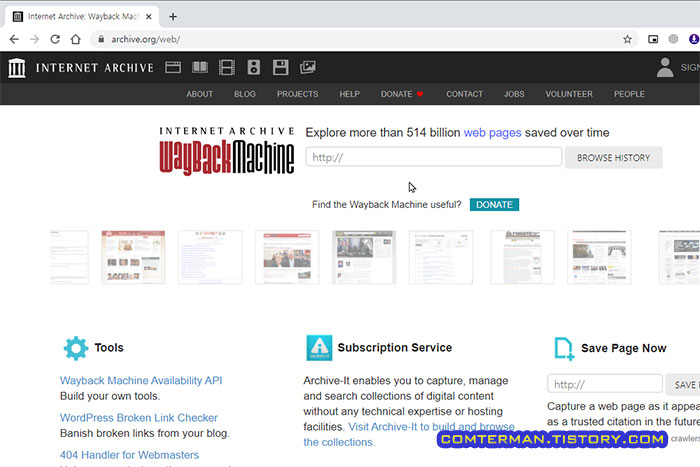Open the Web section icon in navbar
The width and height of the screenshot is (700, 467).
click(173, 67)
